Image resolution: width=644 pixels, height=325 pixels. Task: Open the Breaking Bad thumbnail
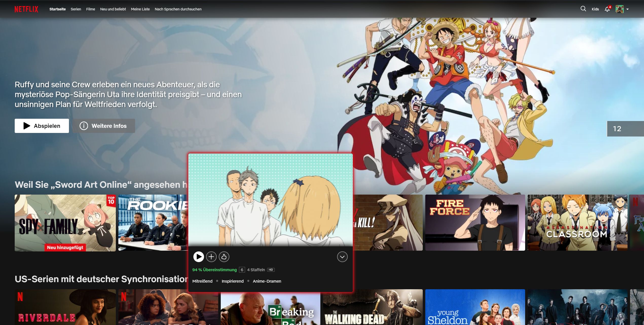pos(270,309)
